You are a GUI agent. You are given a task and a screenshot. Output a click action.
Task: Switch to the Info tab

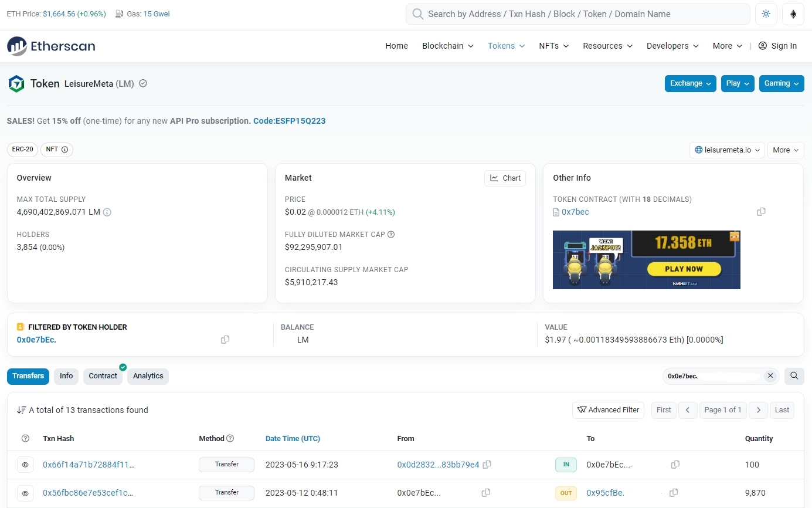pos(66,376)
